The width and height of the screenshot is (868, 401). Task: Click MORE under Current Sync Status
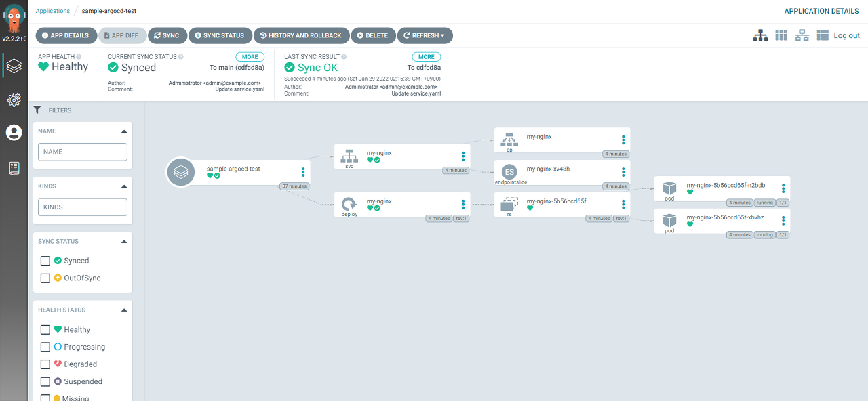click(250, 57)
